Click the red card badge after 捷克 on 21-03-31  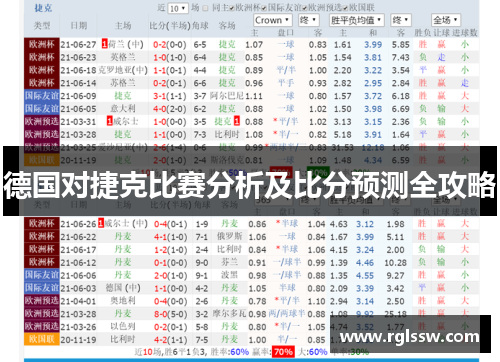click(x=237, y=121)
